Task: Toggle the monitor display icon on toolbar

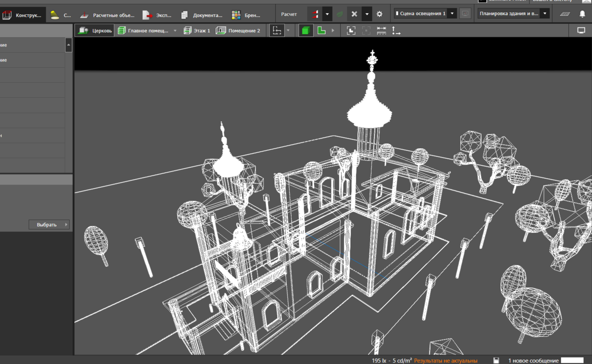Action: [581, 31]
